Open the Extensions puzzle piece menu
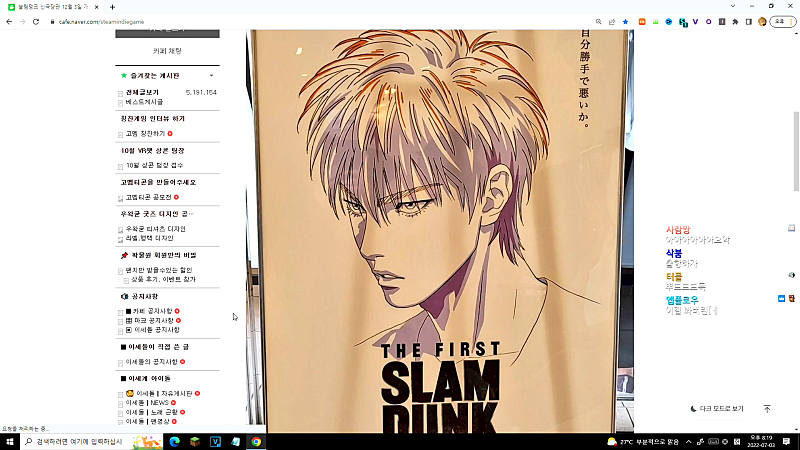This screenshot has width=800, height=450. [735, 22]
